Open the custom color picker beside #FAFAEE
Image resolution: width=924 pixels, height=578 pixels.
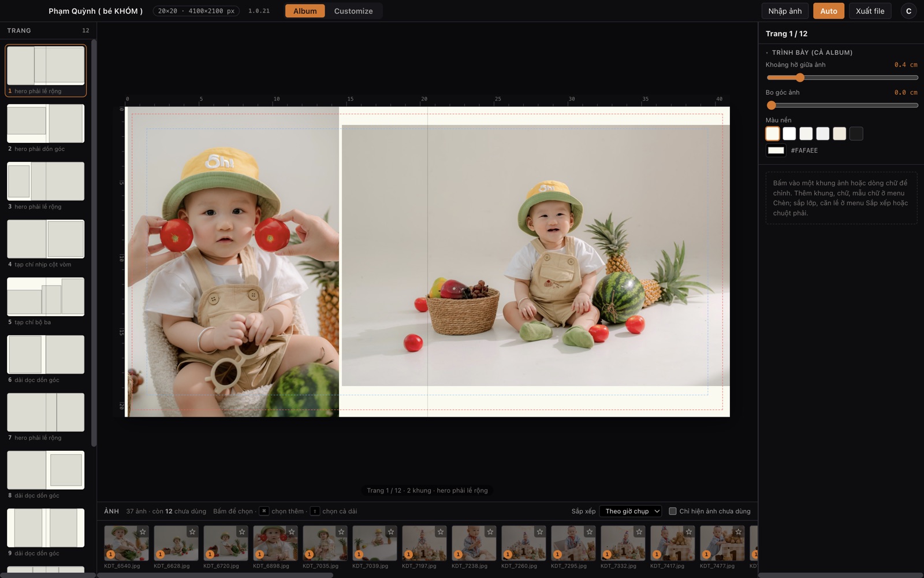click(x=776, y=150)
